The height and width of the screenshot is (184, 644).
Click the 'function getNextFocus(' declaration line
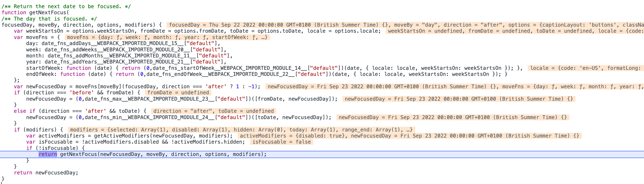[35, 13]
